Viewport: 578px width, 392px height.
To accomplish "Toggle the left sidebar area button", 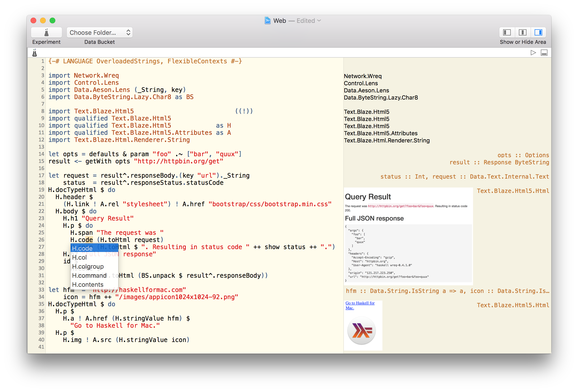I will (x=507, y=32).
